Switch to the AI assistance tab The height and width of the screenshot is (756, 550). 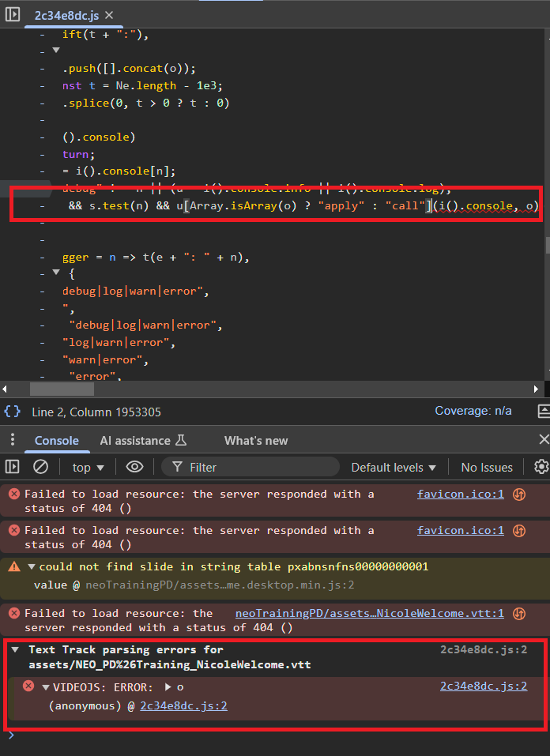(142, 441)
